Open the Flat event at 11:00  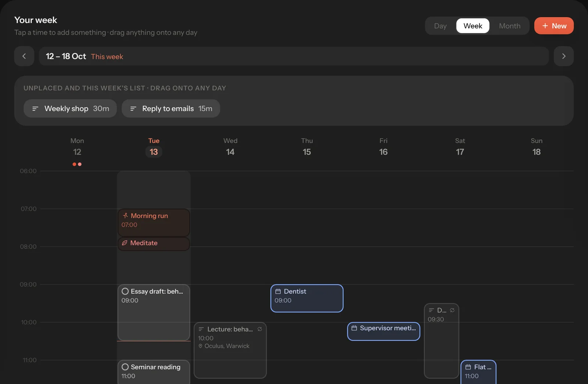pos(478,372)
